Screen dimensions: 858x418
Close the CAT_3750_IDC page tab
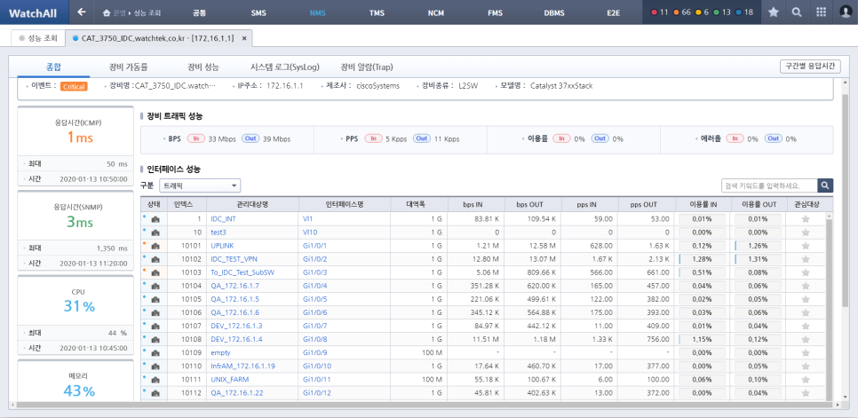pyautogui.click(x=244, y=38)
